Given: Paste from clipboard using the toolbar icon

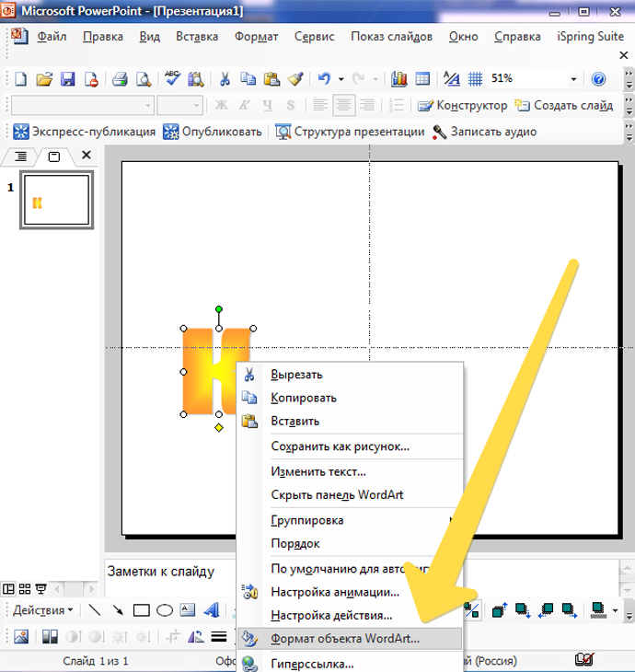Looking at the screenshot, I should pos(271,79).
